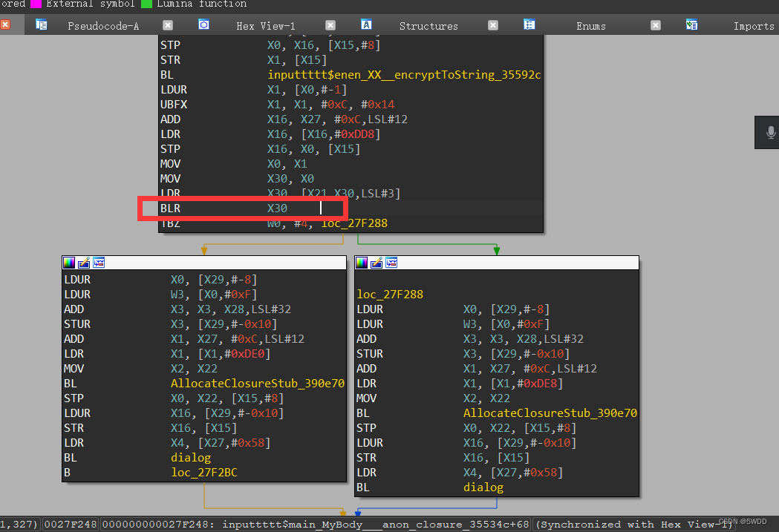
Task: Click the group nodes icon on left block
Action: [x=99, y=262]
